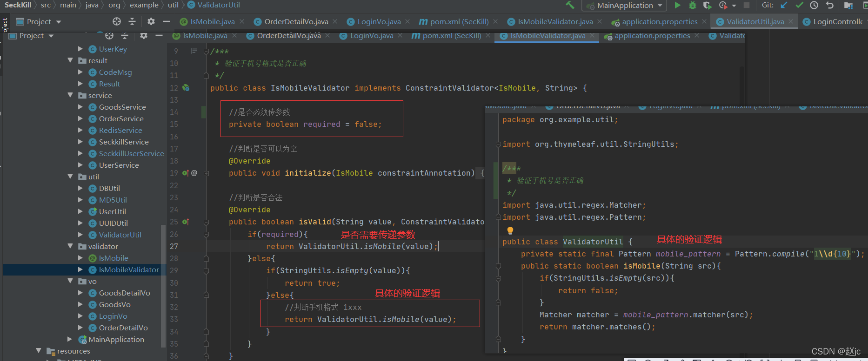This screenshot has height=361, width=868.
Task: Click the project tree vertical scrollbar
Action: (x=163, y=285)
